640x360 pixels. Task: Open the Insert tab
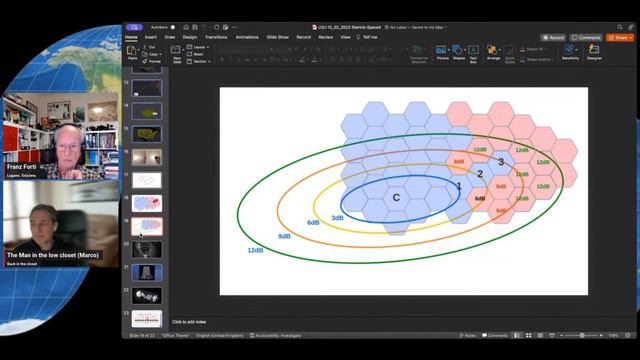pos(151,37)
